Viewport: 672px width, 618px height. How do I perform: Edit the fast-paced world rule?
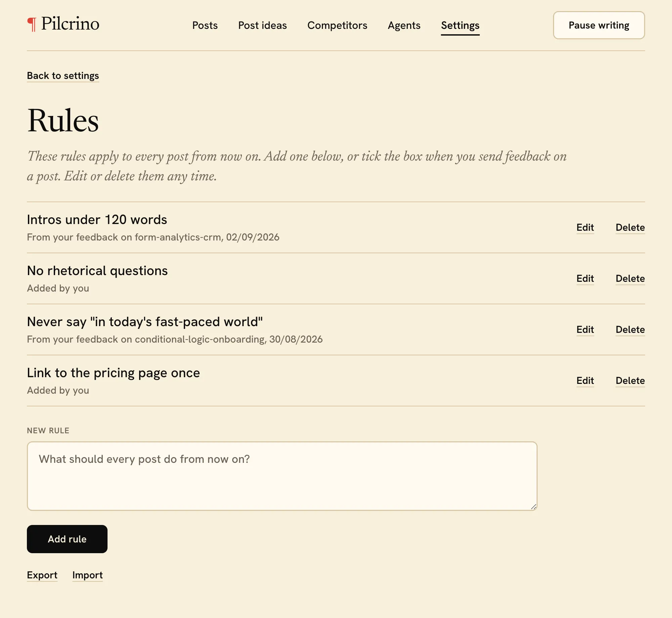click(x=585, y=329)
